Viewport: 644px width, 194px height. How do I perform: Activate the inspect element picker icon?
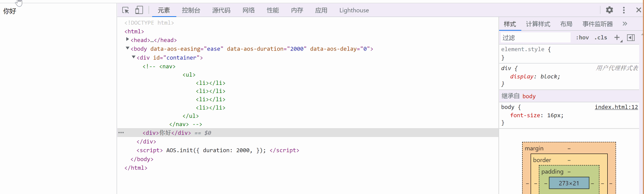(x=125, y=10)
